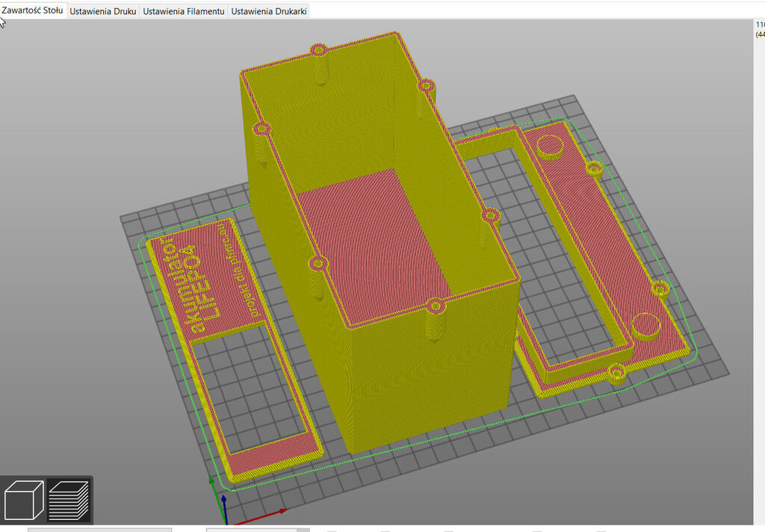Switch to 3D editor view cube icon
The width and height of the screenshot is (765, 532).
24,499
